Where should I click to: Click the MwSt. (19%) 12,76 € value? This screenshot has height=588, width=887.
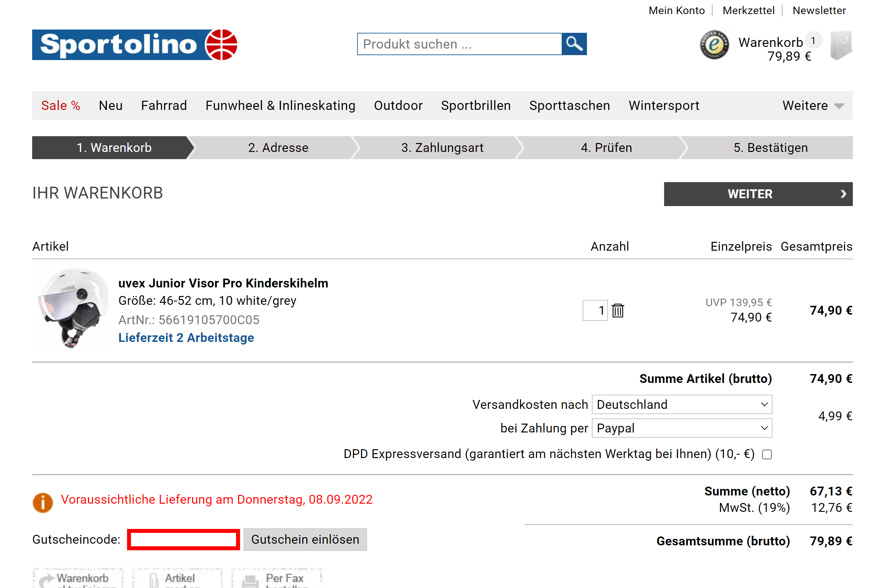coord(832,507)
